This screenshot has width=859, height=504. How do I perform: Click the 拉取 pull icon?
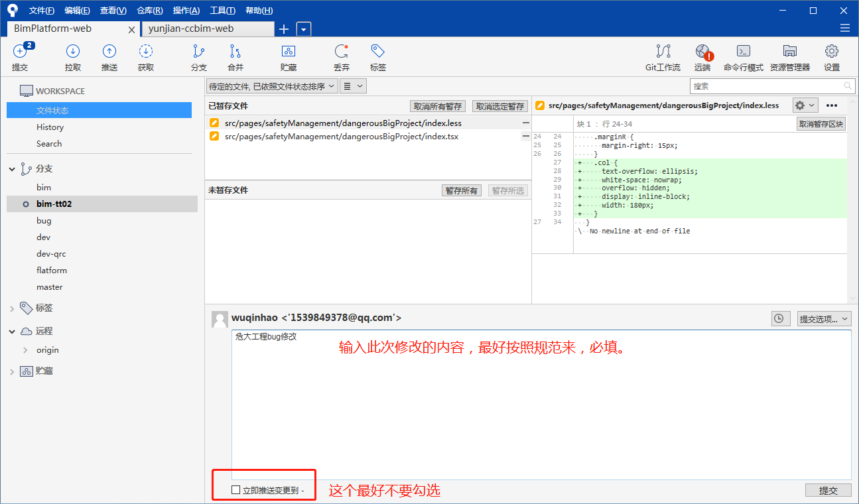coord(73,51)
